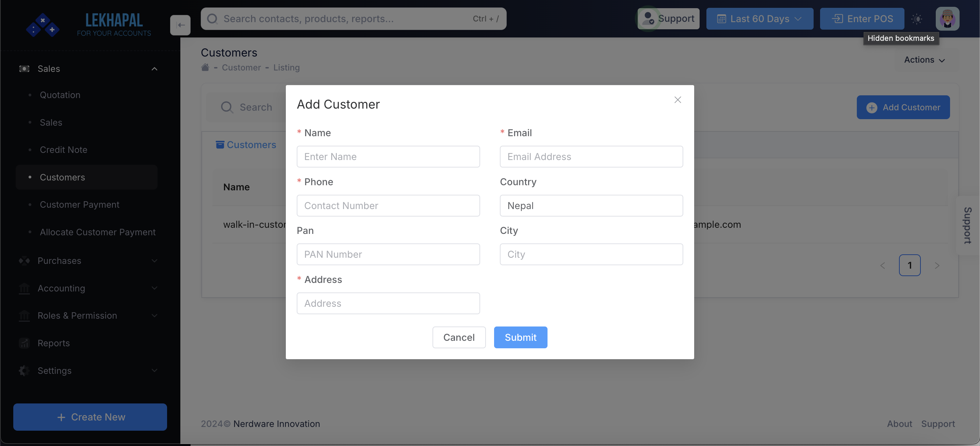Collapse the sidebar using the arrow icon
This screenshot has width=980, height=446.
click(180, 25)
